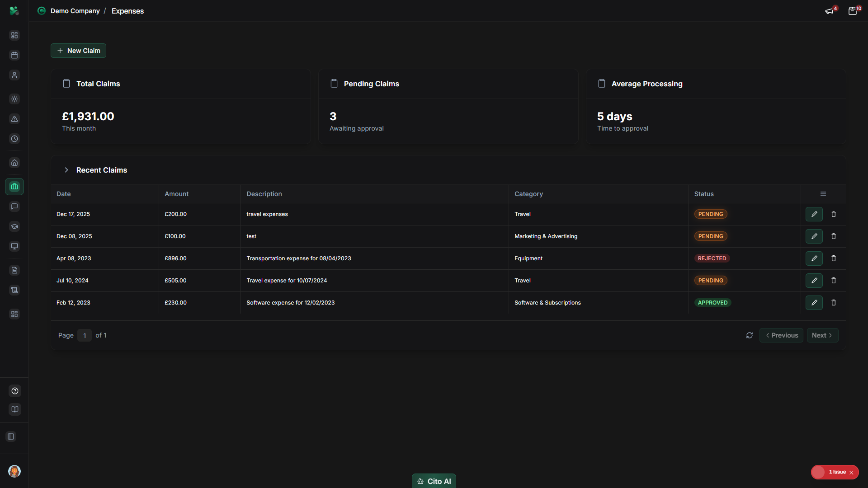Image resolution: width=868 pixels, height=488 pixels.
Task: Open the receipts document icon in sidebar
Action: coord(14,270)
